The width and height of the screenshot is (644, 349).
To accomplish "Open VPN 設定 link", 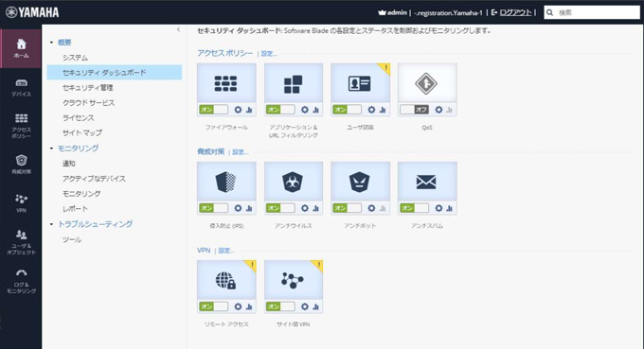I will click(x=226, y=251).
